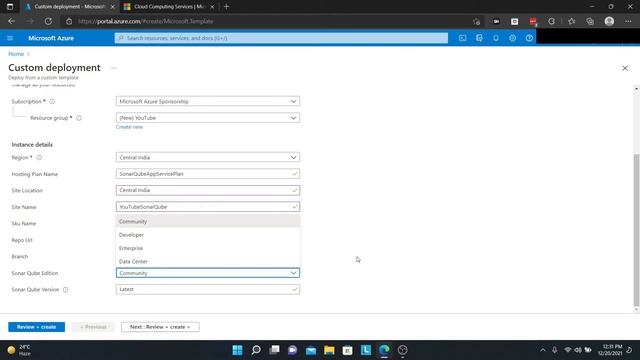Screen dimensions: 640x360
Task: Open Task View on taskbar
Action: point(274,350)
